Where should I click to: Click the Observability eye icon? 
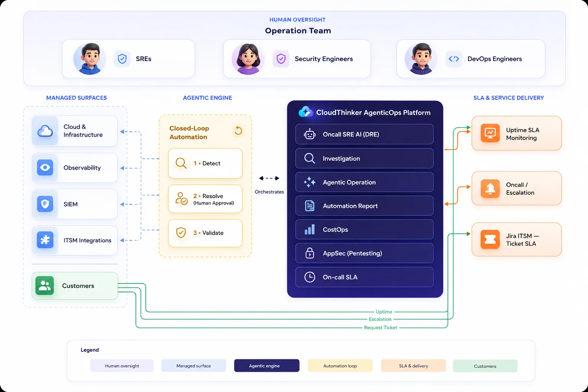[x=45, y=168]
